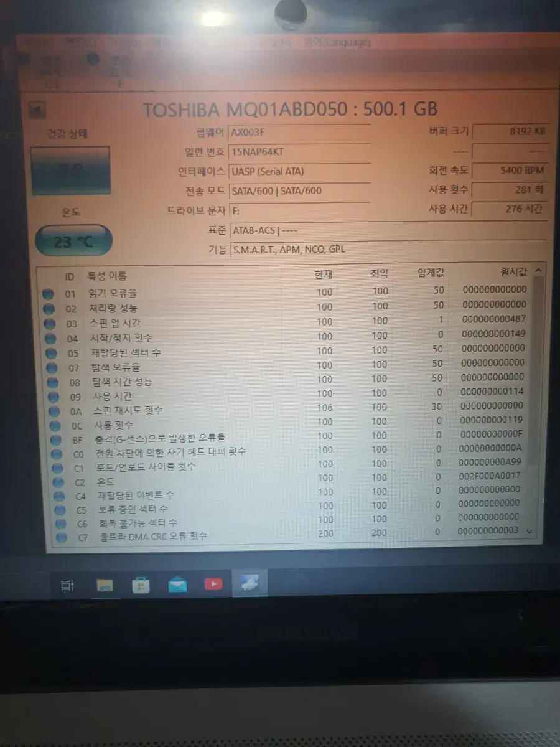
Task: Click the 사용 횟수 value 281 회
Action: pos(510,190)
